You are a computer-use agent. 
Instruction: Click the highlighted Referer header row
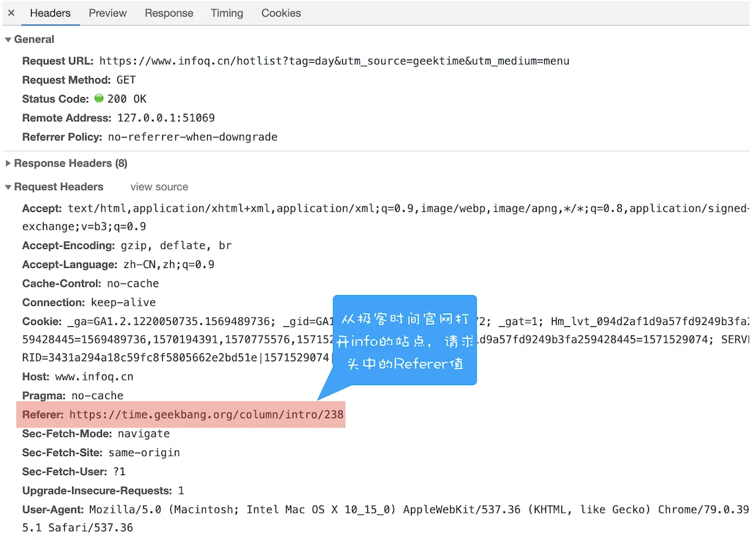click(x=181, y=415)
